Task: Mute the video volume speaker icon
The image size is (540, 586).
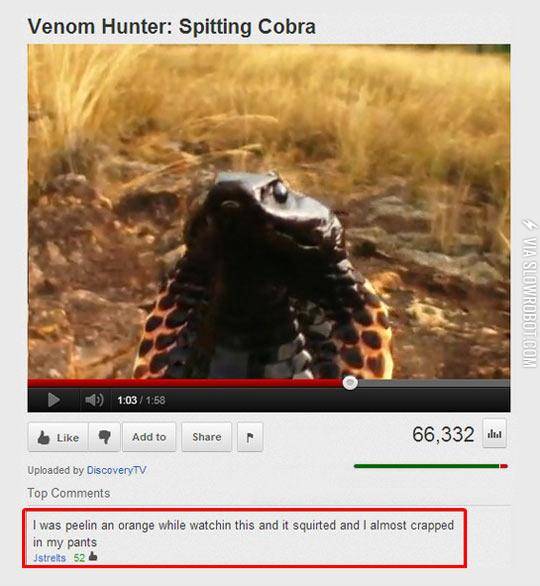Action: tap(94, 400)
